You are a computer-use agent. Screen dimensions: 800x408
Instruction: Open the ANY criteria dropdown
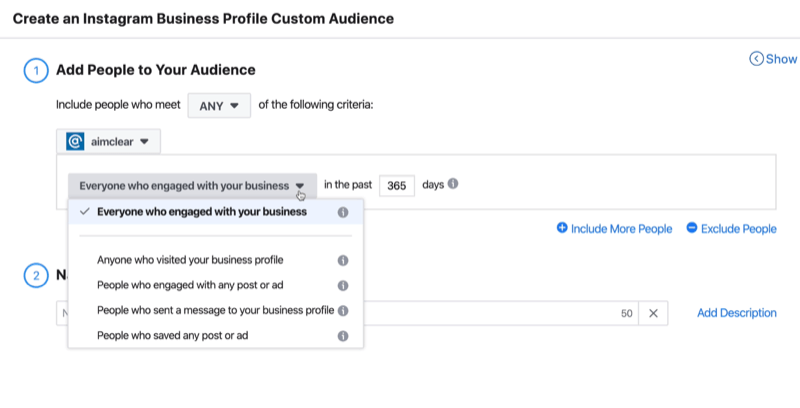(x=219, y=106)
